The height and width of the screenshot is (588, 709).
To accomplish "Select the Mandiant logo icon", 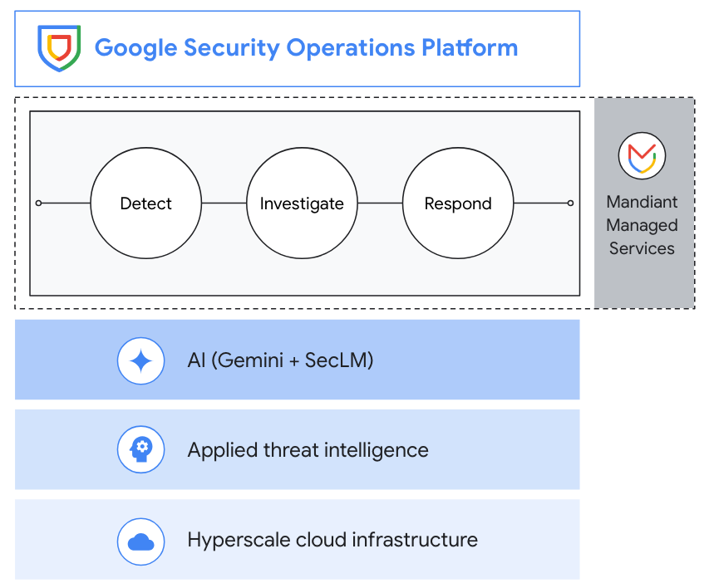I will [642, 155].
